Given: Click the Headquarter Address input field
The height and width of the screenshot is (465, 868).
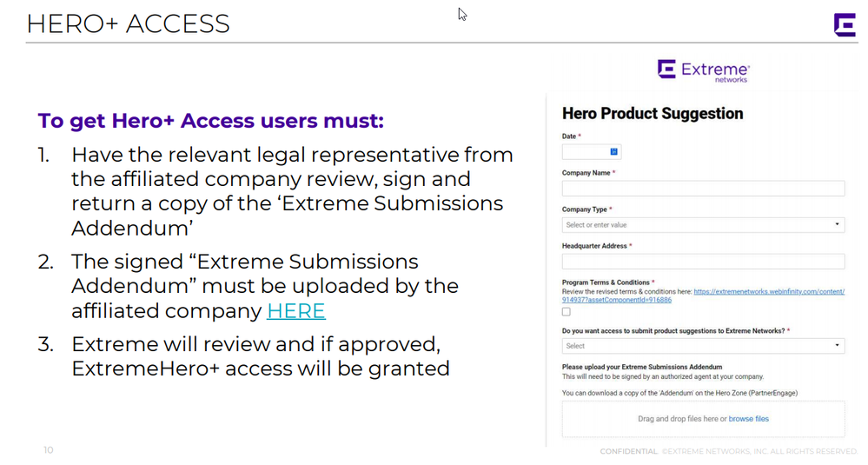Looking at the screenshot, I should (703, 262).
